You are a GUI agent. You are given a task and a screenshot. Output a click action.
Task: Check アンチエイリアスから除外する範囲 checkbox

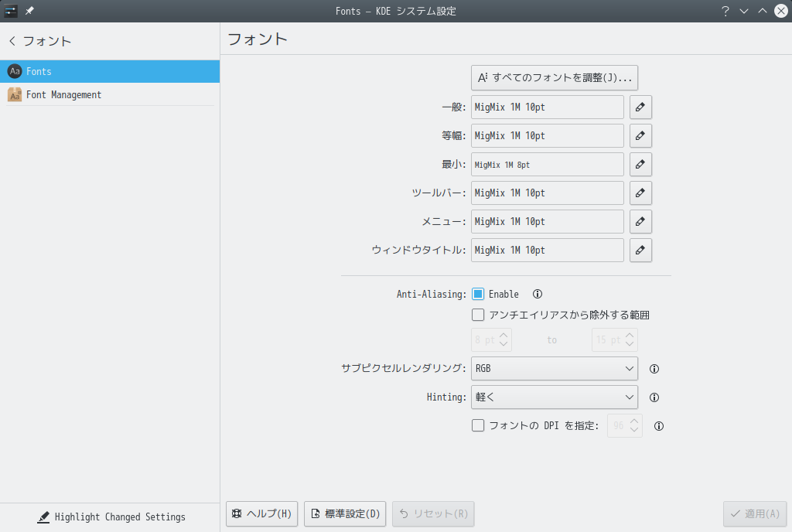(x=478, y=315)
